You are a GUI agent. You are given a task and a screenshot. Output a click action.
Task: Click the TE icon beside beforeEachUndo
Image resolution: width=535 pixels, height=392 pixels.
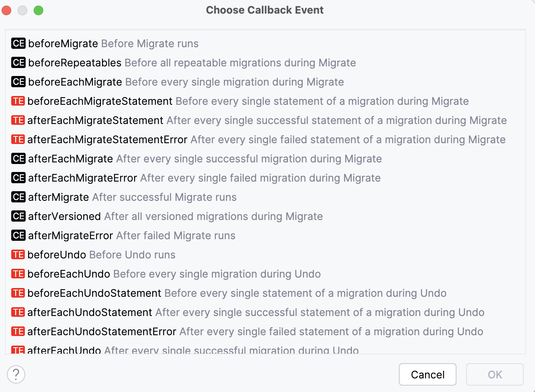click(18, 274)
